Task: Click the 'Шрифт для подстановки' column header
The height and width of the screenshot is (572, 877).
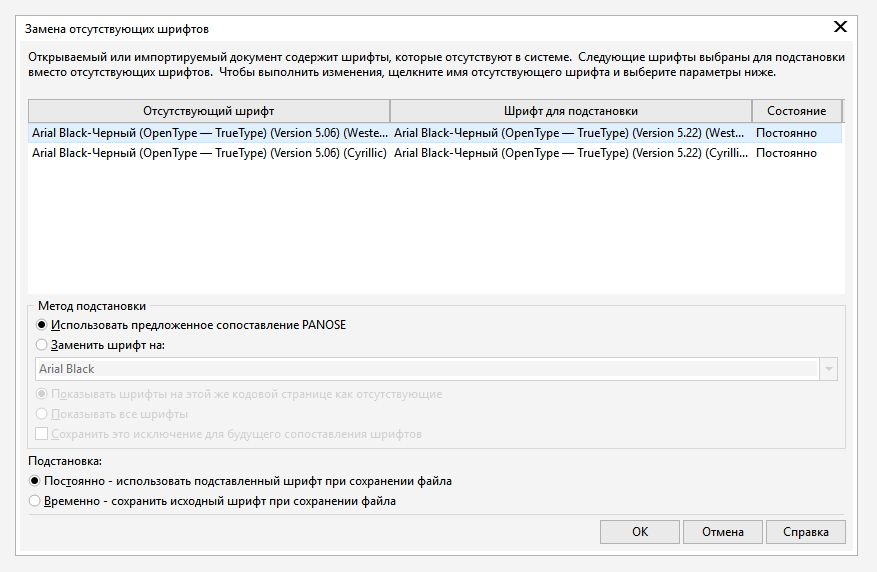Action: coord(571,111)
